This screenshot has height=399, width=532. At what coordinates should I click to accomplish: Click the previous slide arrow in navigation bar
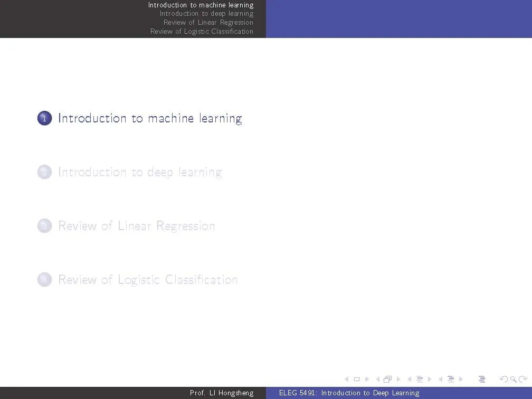[x=347, y=379]
